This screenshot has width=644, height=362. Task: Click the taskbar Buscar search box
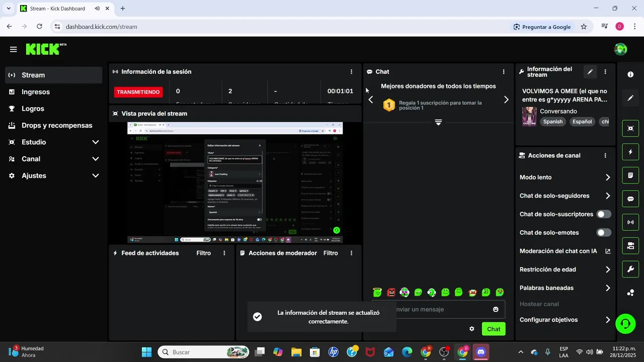(203, 352)
